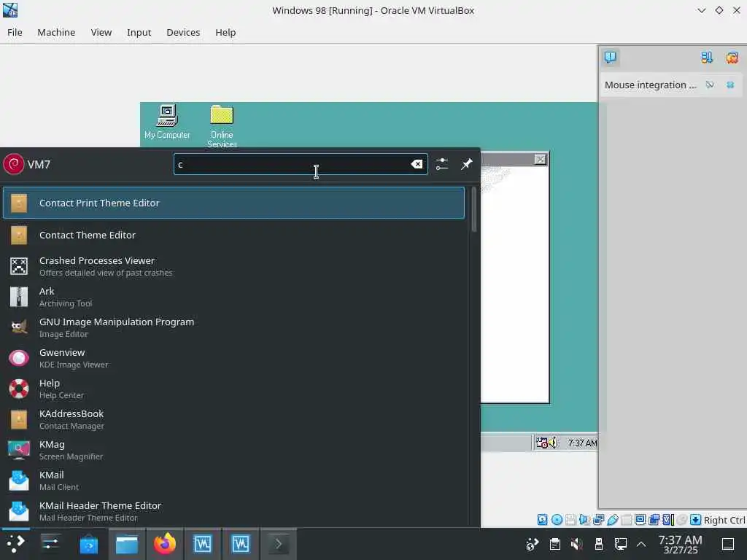Open the system tray network updates icon
747x560 pixels.
click(x=532, y=544)
